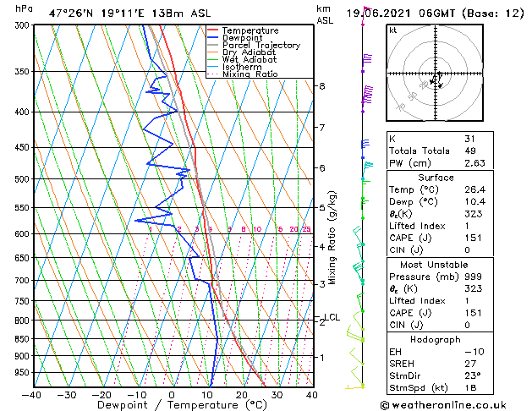Click the 'hPa' pressure axis unit label
The height and width of the screenshot is (411, 532).
point(24,8)
